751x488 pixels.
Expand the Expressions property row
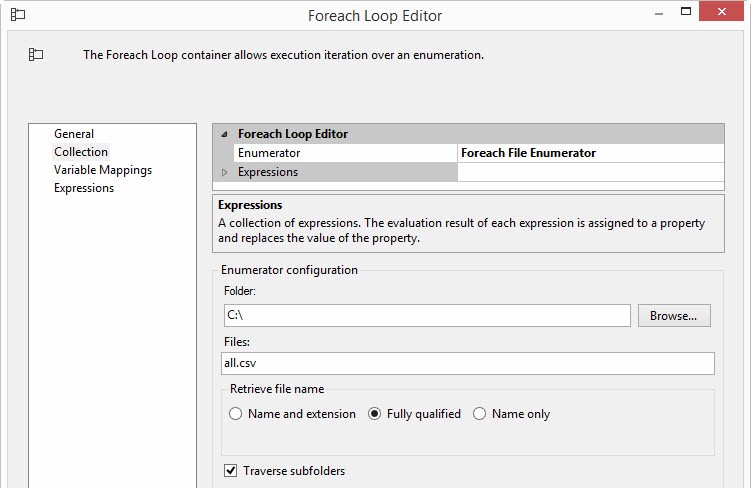coord(224,172)
